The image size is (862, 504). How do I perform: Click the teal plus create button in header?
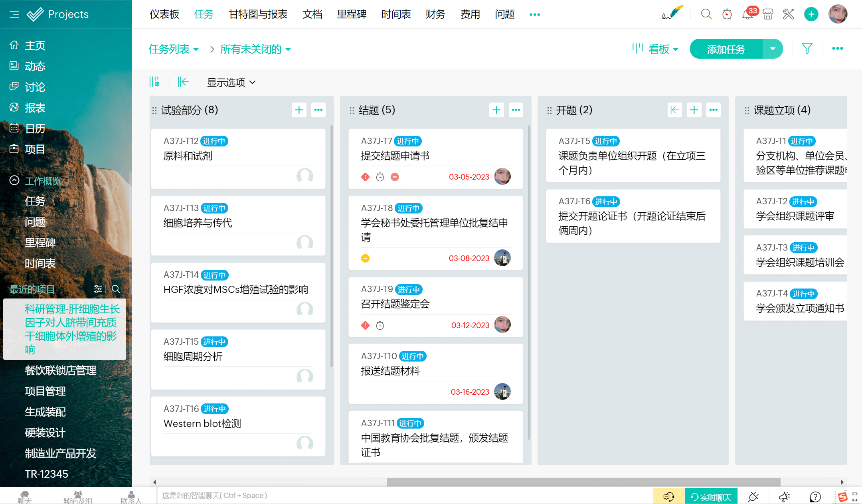click(811, 14)
